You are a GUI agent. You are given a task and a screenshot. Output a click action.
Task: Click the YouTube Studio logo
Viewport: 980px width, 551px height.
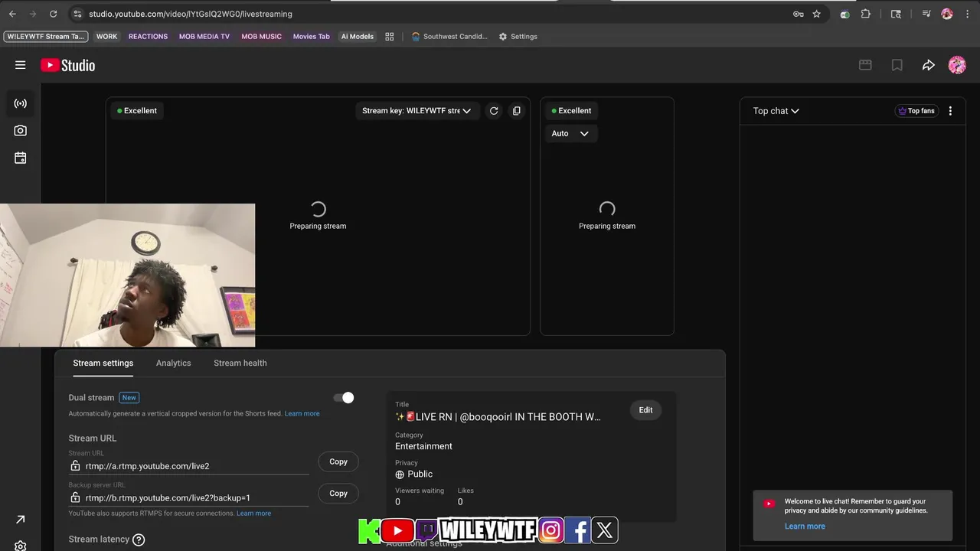68,66
